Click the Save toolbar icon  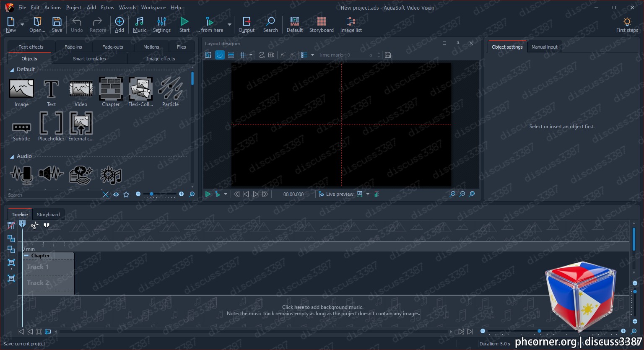point(57,25)
